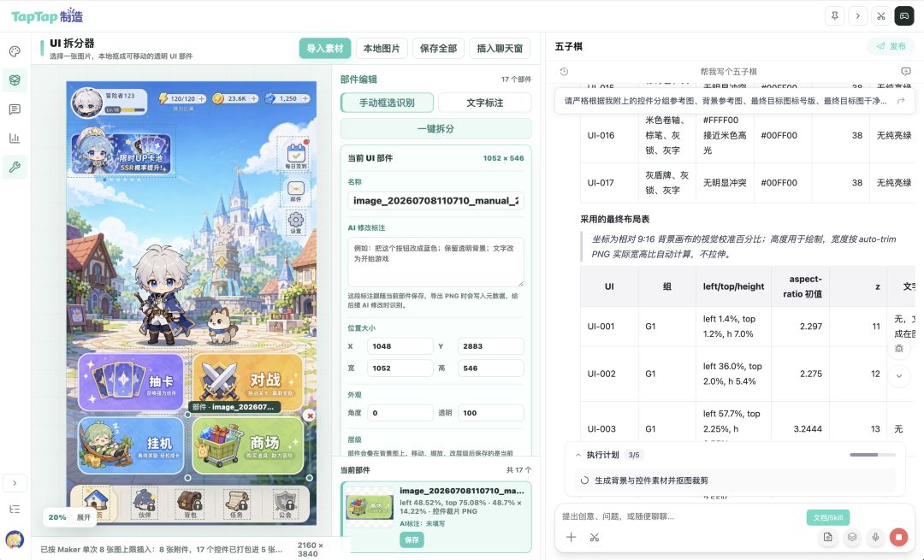Collapse the 执行计划 section chevron
The height and width of the screenshot is (560, 924).
click(578, 455)
